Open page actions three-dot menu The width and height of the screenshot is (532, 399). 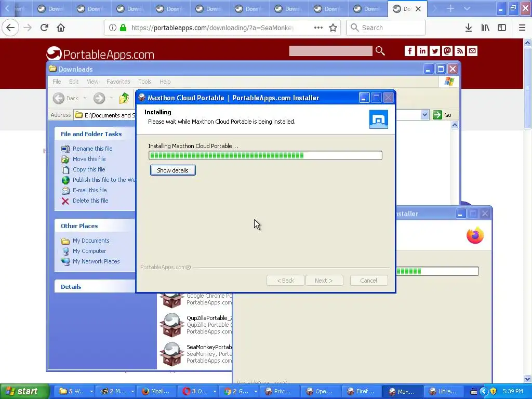[x=318, y=28]
